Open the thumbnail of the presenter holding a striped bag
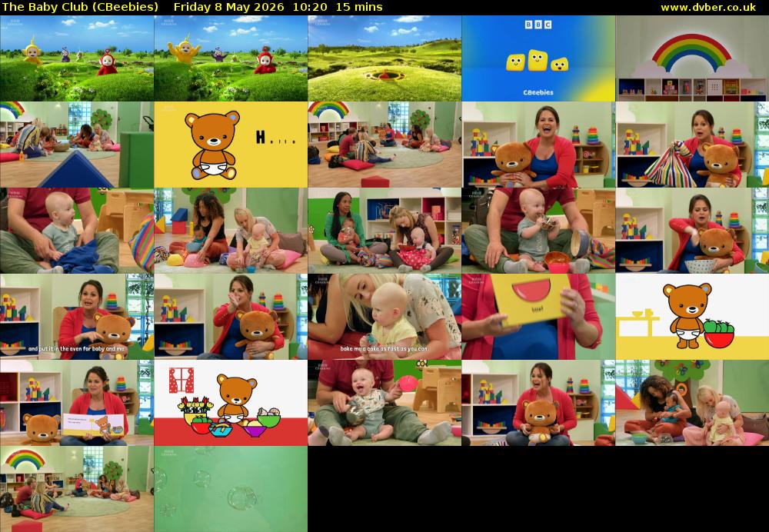 (692, 145)
